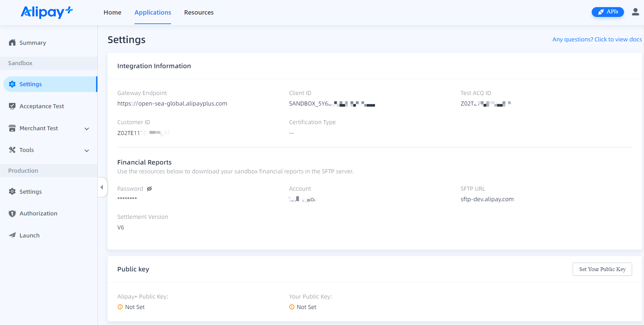Click the Authorization shield icon
644x325 pixels.
click(x=12, y=213)
